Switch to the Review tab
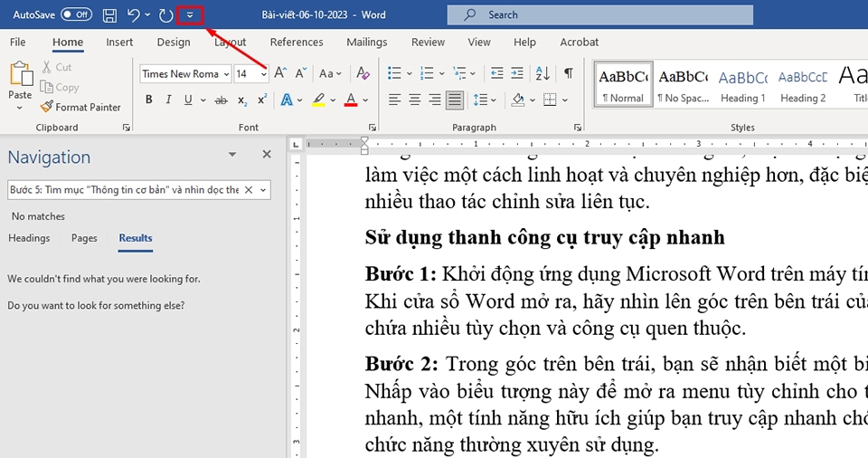 428,43
